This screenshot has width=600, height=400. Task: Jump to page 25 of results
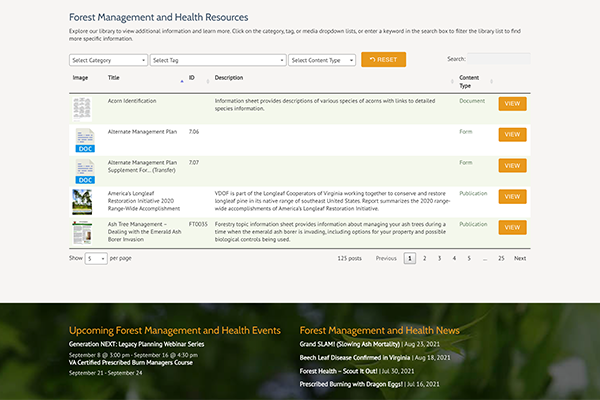[500, 258]
